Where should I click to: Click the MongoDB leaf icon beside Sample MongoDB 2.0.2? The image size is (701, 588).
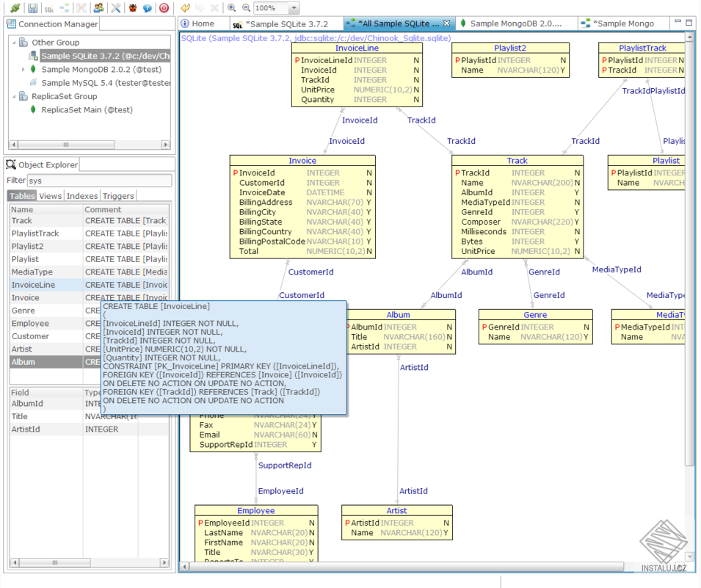coord(33,69)
